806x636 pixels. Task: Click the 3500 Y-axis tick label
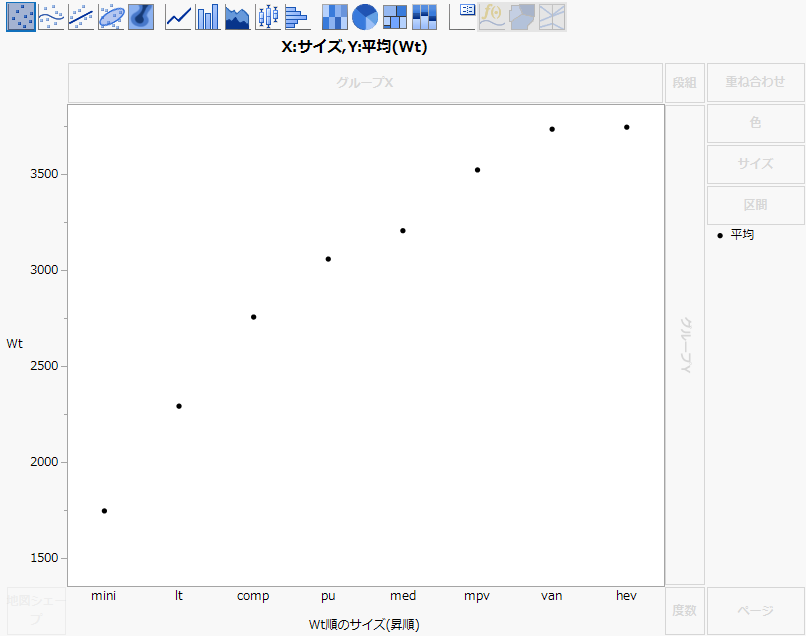tap(44, 174)
